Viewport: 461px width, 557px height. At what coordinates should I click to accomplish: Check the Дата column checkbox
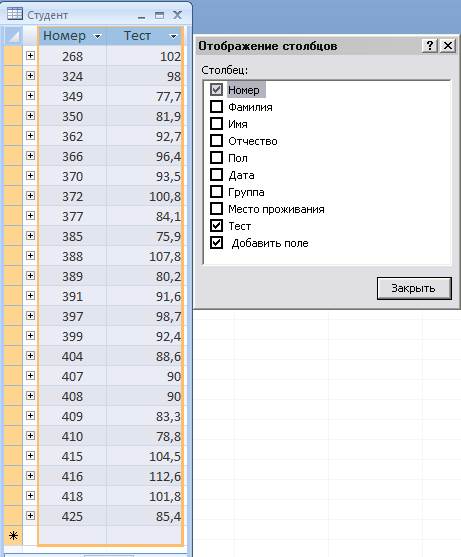tap(216, 175)
